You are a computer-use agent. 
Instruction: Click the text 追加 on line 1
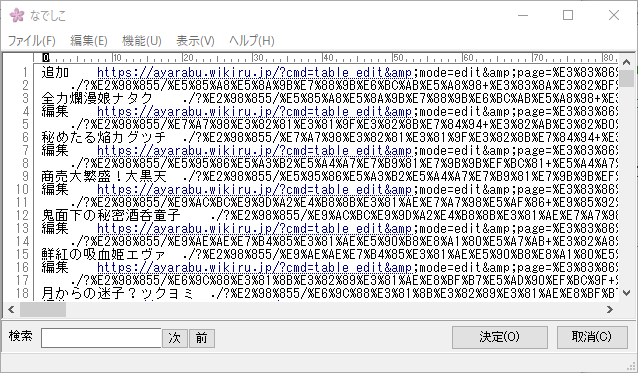pyautogui.click(x=55, y=73)
